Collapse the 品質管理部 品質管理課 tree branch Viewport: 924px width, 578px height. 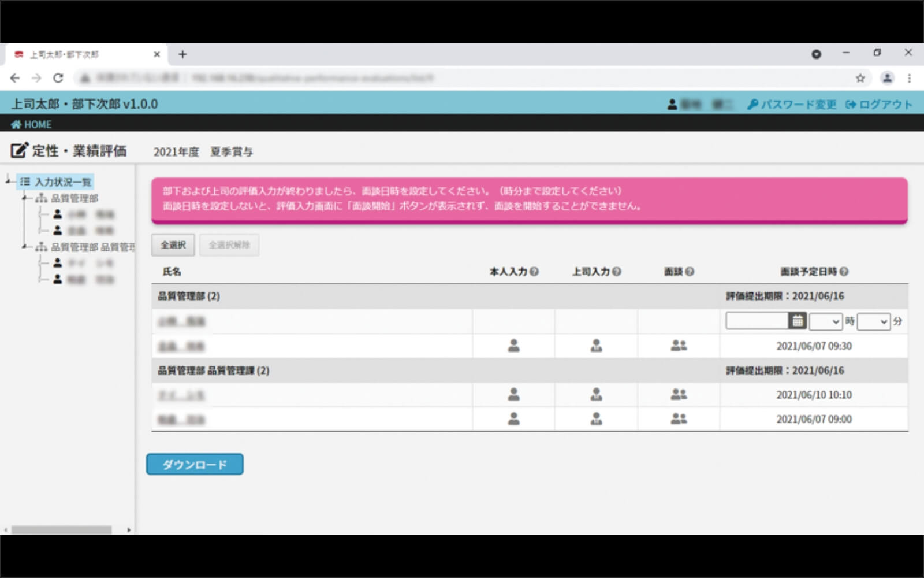25,247
